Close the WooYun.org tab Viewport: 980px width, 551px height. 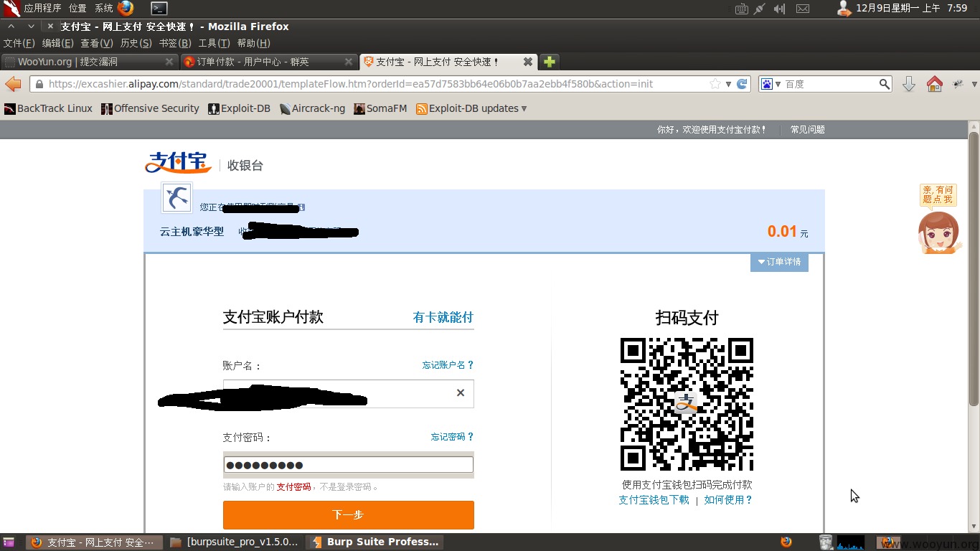tap(169, 62)
